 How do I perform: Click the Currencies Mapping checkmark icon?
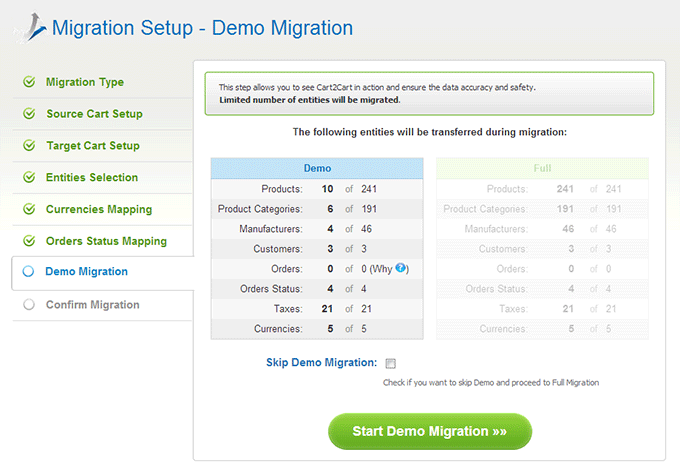point(29,209)
